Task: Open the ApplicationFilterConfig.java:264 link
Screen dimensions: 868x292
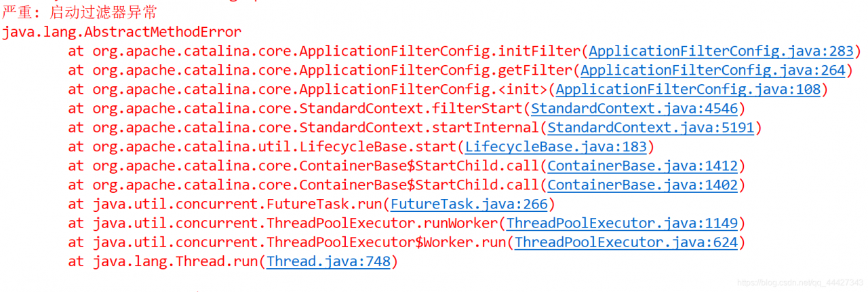Action: point(713,70)
